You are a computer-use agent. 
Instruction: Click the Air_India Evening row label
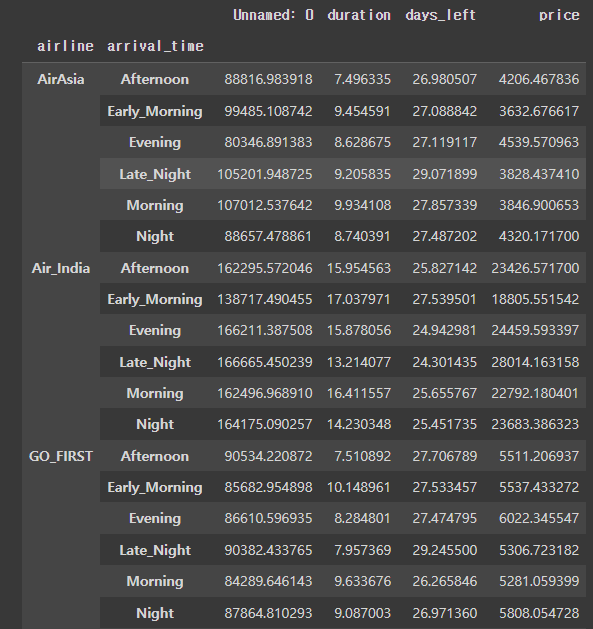[155, 331]
